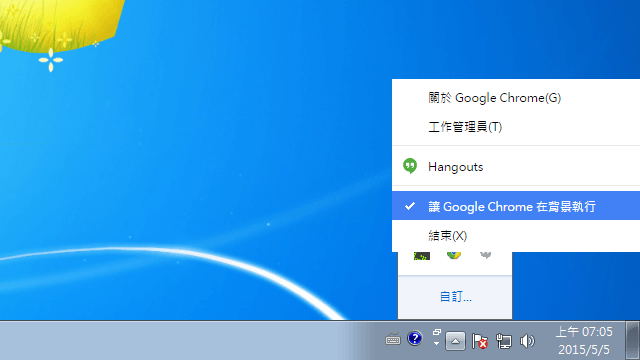Click the green Hangouts icon
This screenshot has width=640, height=360.
pyautogui.click(x=410, y=166)
